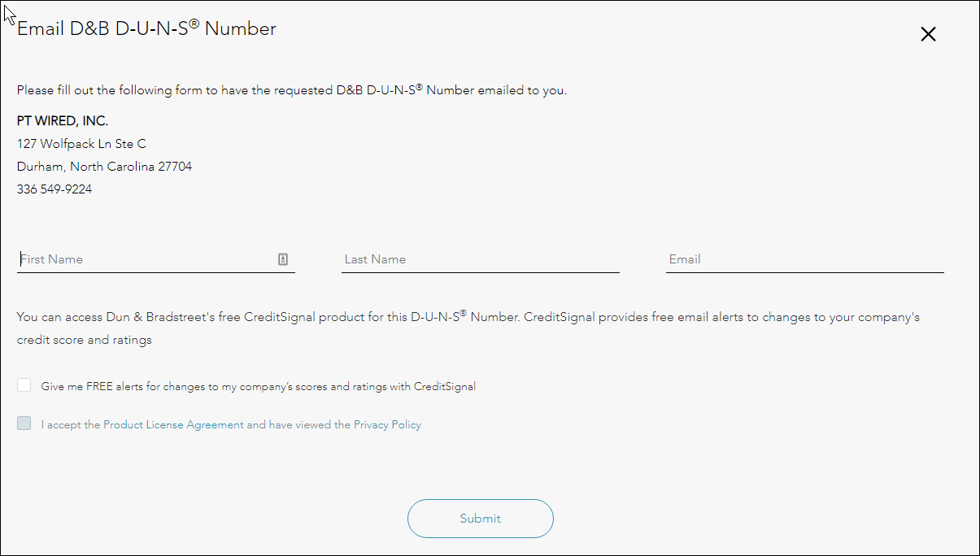The height and width of the screenshot is (556, 980).
Task: Click the PT WIRED, INC. company name
Action: [63, 121]
